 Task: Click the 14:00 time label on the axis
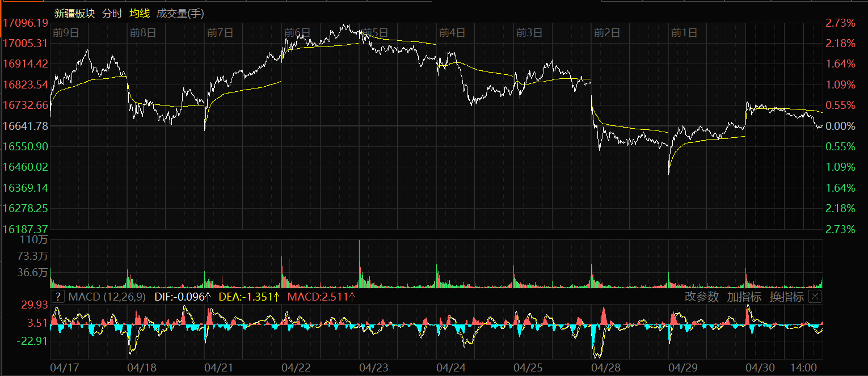[x=803, y=367]
